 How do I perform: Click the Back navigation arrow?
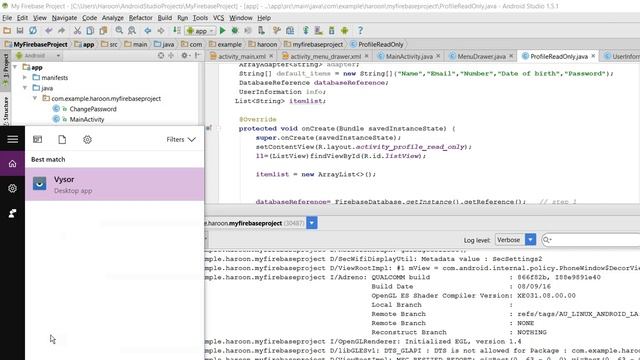tap(148, 31)
